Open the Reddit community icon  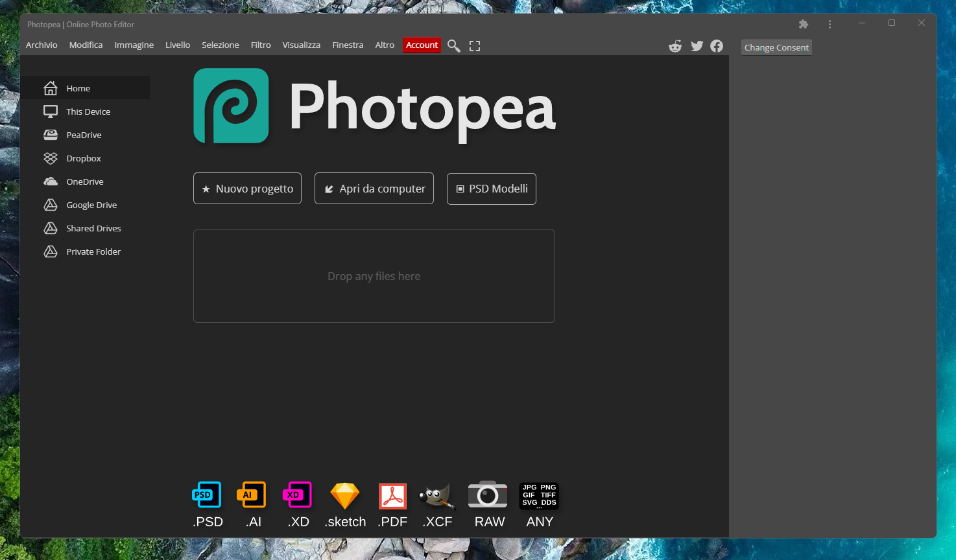[x=675, y=45]
